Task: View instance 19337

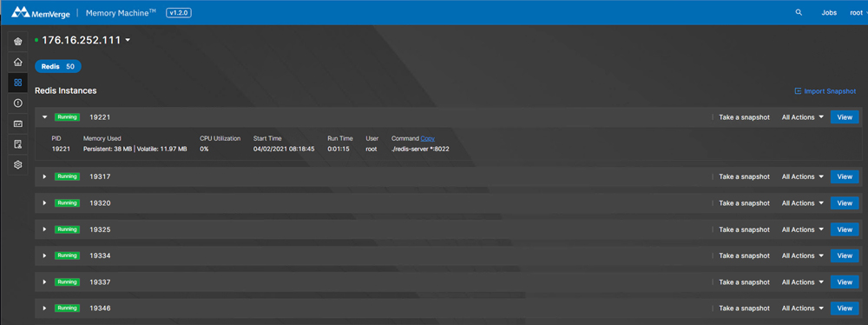Action: 845,282
